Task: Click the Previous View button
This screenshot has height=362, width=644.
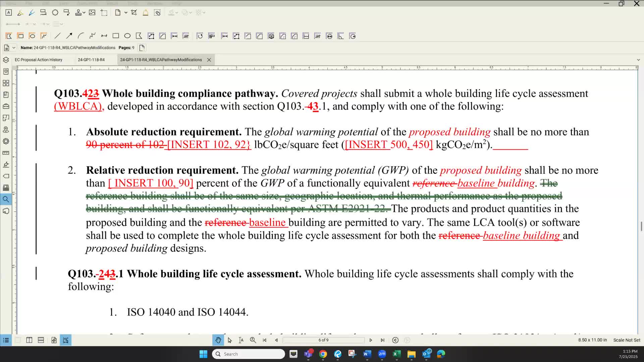Action: (395, 340)
